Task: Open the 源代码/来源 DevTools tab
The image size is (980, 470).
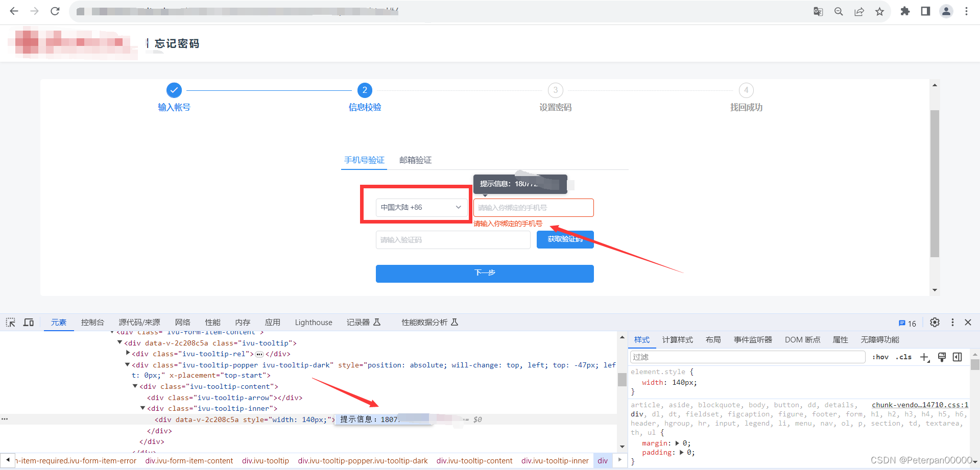Action: (x=139, y=323)
